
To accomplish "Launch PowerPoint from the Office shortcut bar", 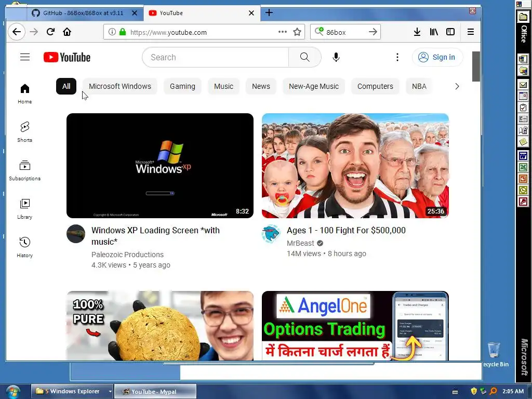I will click(x=523, y=179).
